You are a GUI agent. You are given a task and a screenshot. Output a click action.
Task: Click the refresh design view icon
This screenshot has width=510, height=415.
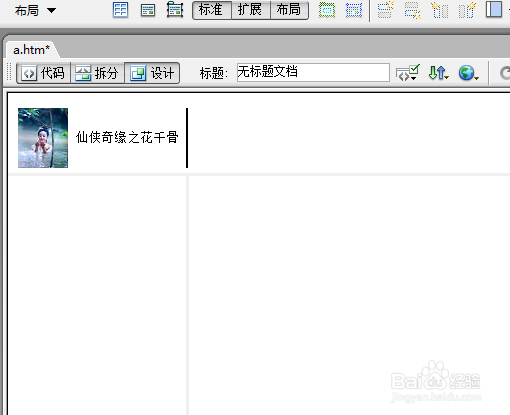click(505, 73)
